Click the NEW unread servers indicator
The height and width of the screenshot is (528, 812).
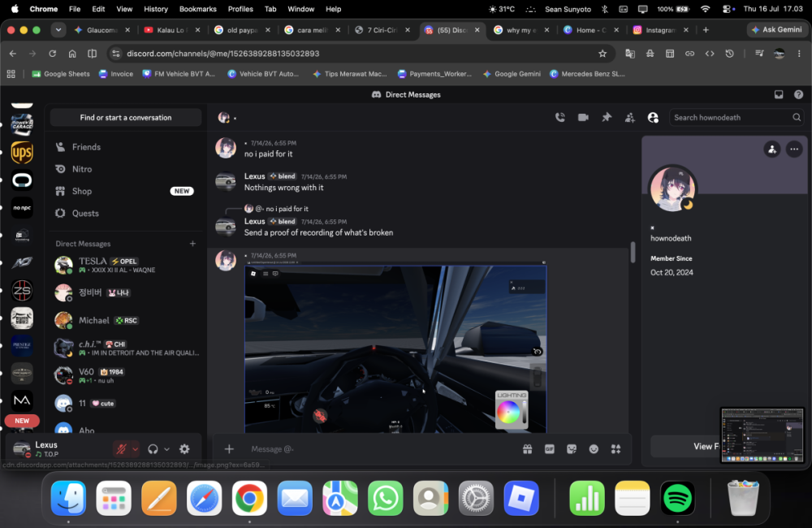[x=22, y=421]
